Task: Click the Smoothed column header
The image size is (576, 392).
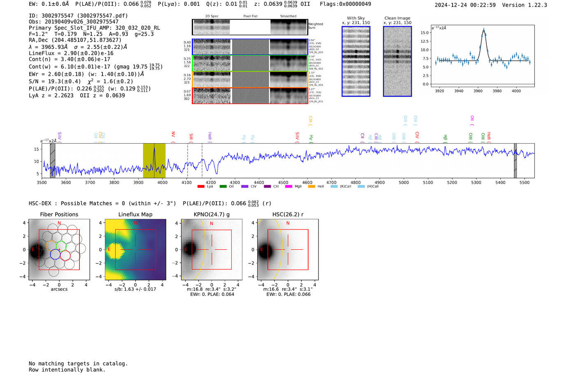Action: [288, 16]
